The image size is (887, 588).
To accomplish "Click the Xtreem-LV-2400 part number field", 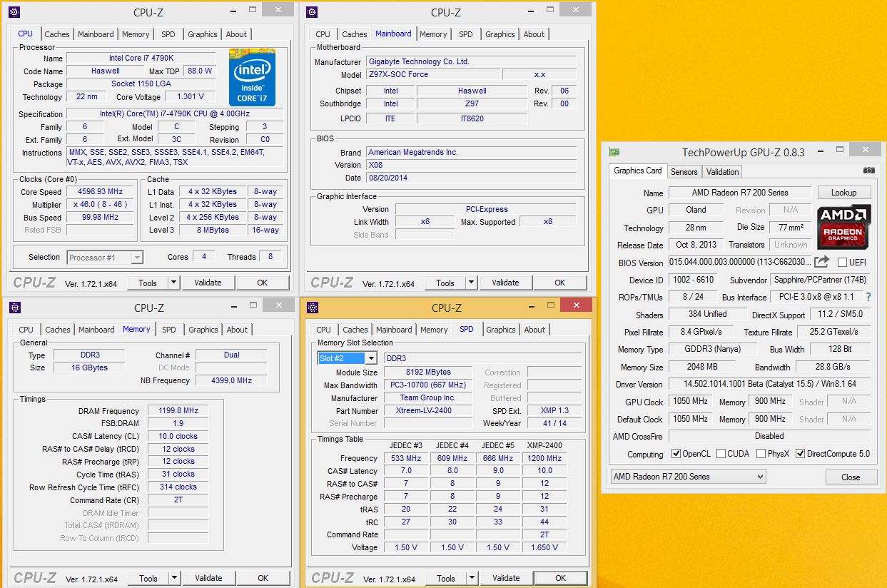I will tap(428, 411).
